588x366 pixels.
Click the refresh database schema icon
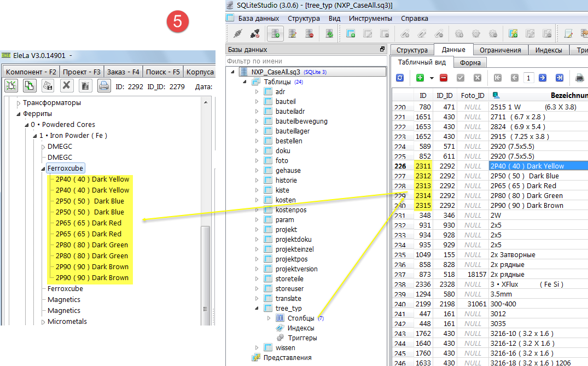point(329,34)
